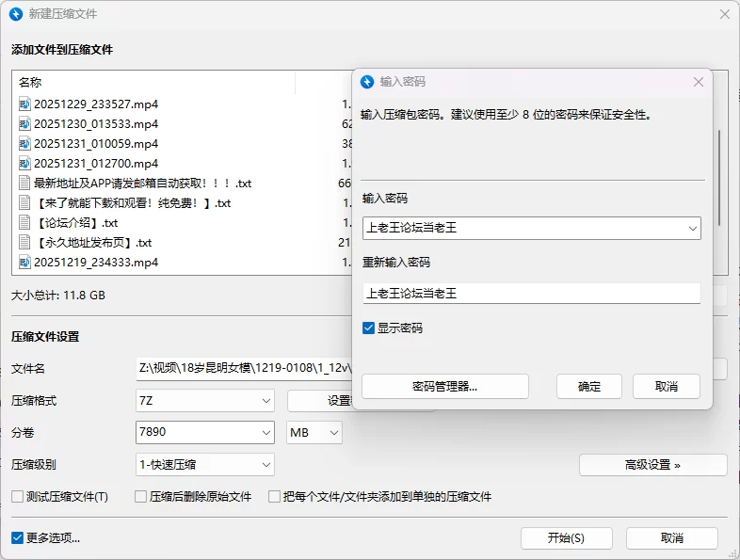Image resolution: width=740 pixels, height=560 pixels.
Task: Click the video icon for 20251229_233527.mp4
Action: (24, 104)
